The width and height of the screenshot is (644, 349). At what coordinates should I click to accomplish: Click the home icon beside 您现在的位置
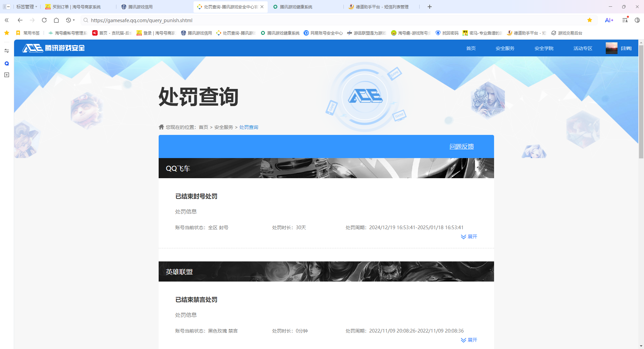(x=161, y=127)
